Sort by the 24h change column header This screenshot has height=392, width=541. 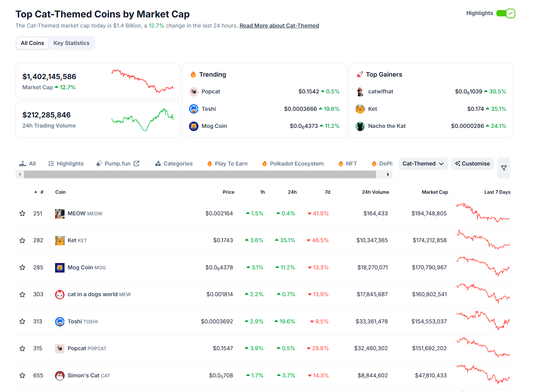click(x=292, y=192)
